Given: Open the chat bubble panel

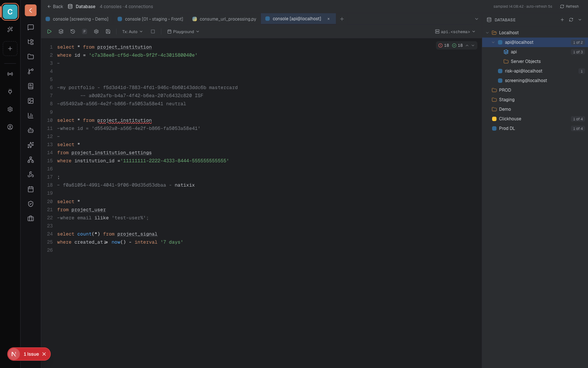Looking at the screenshot, I should [31, 27].
